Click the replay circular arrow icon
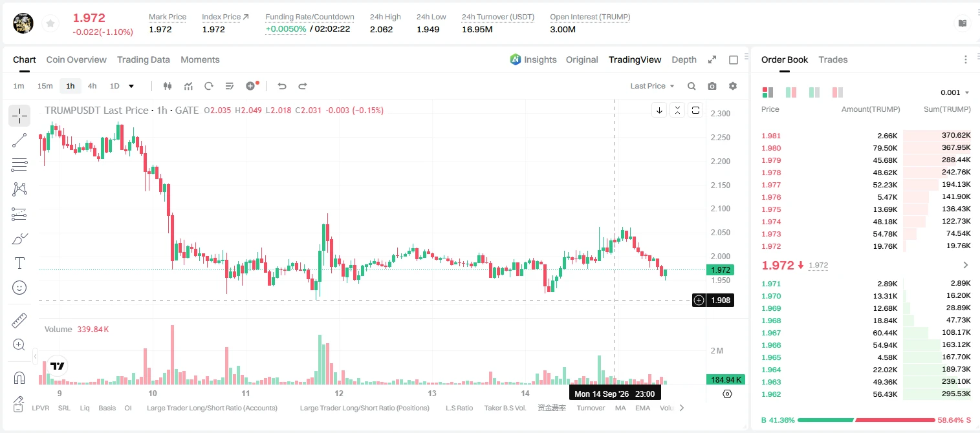 [209, 86]
